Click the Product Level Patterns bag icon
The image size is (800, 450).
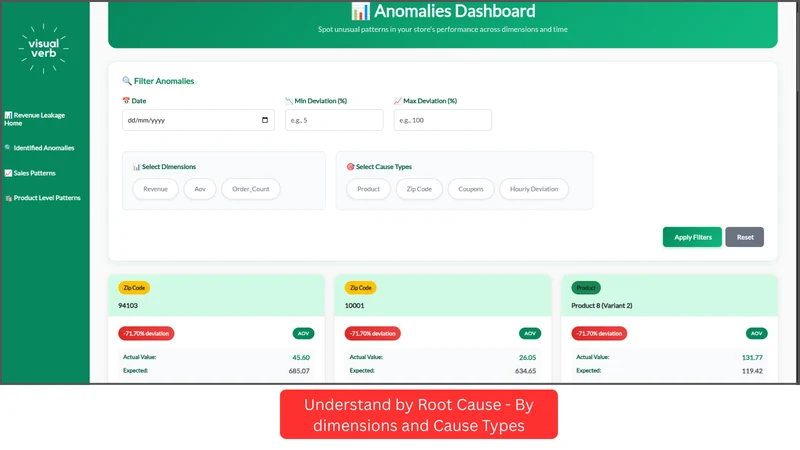click(8, 198)
